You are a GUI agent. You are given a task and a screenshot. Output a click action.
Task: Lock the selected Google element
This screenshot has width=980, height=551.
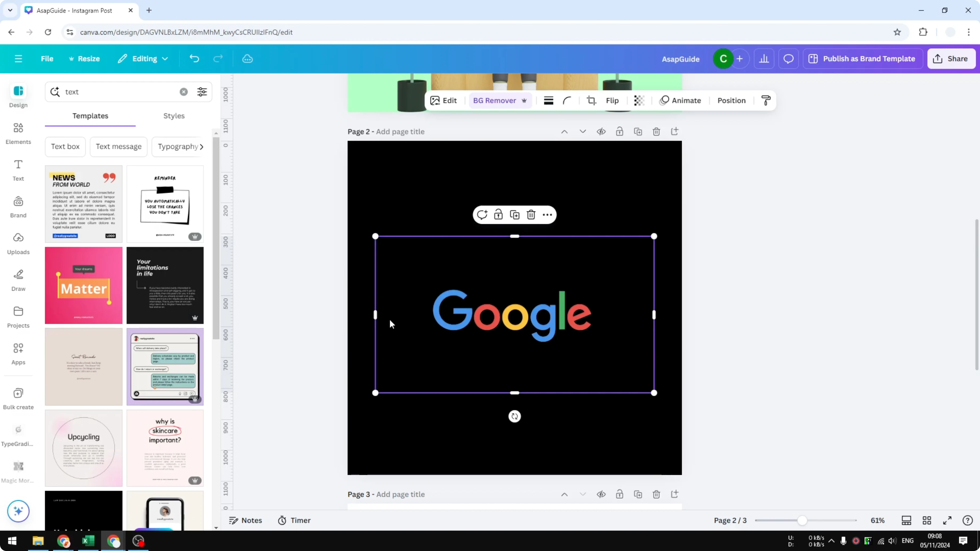(498, 215)
